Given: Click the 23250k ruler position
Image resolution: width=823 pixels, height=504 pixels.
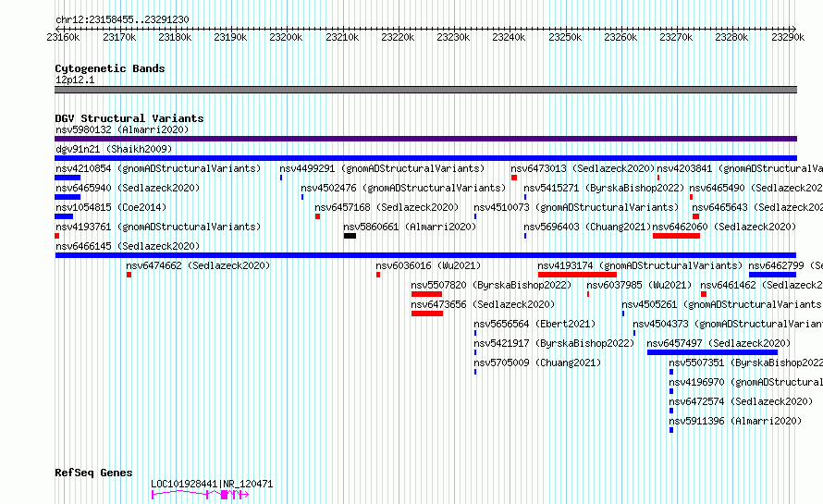Looking at the screenshot, I should [565, 37].
